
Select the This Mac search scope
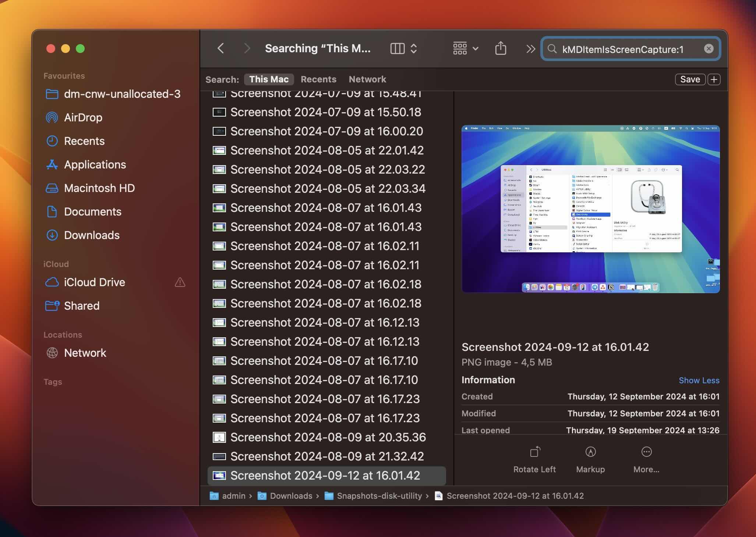(x=269, y=79)
